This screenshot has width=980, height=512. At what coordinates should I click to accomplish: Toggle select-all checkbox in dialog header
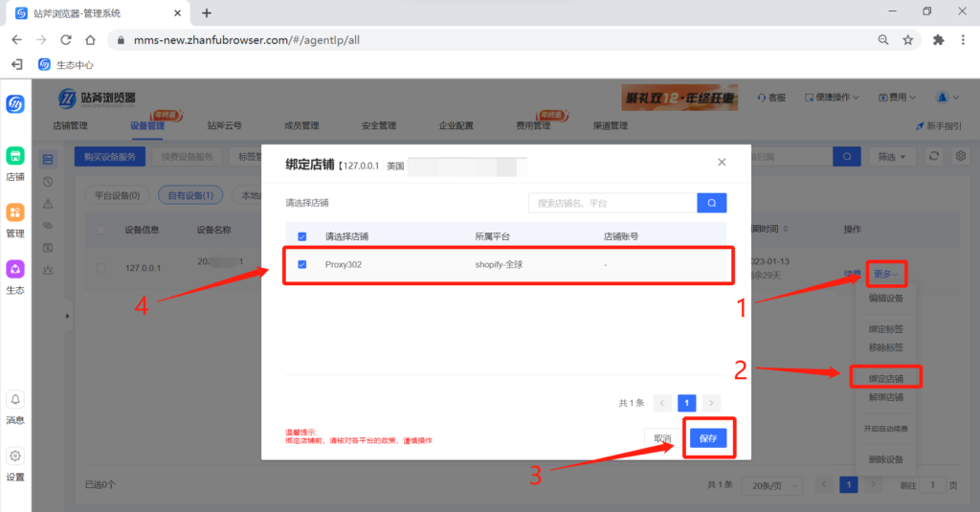pyautogui.click(x=301, y=236)
